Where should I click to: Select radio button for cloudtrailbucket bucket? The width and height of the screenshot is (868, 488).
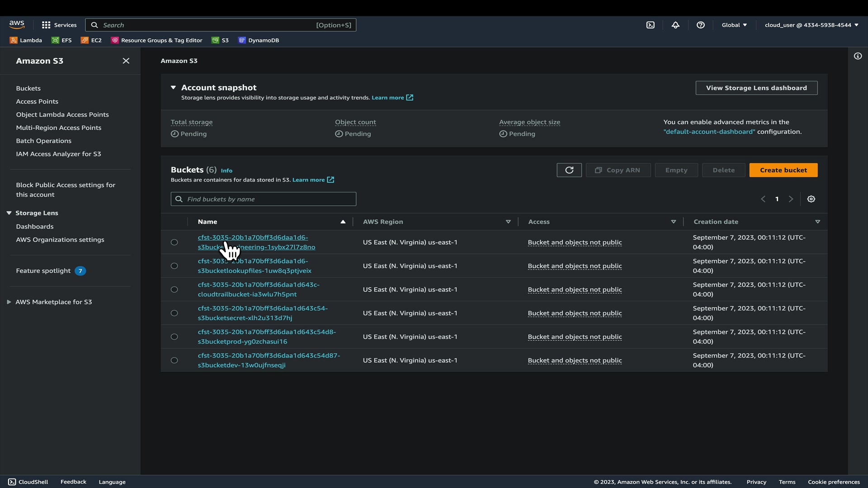(x=174, y=290)
